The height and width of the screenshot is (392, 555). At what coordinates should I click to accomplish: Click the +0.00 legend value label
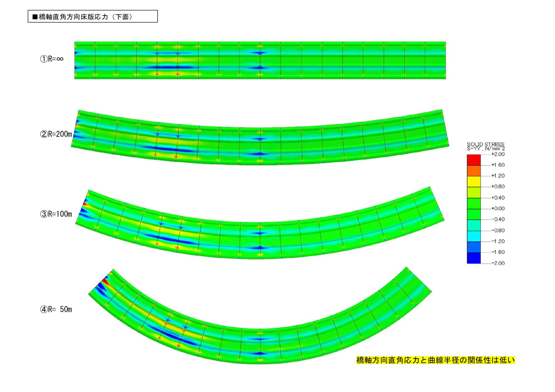coord(498,208)
